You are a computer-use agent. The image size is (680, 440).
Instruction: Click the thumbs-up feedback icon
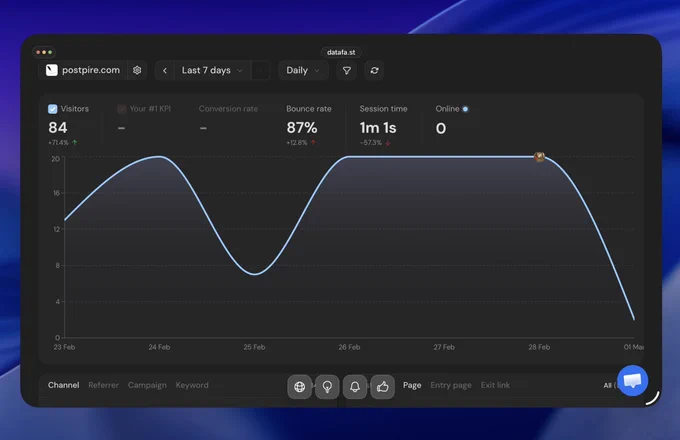tap(382, 387)
